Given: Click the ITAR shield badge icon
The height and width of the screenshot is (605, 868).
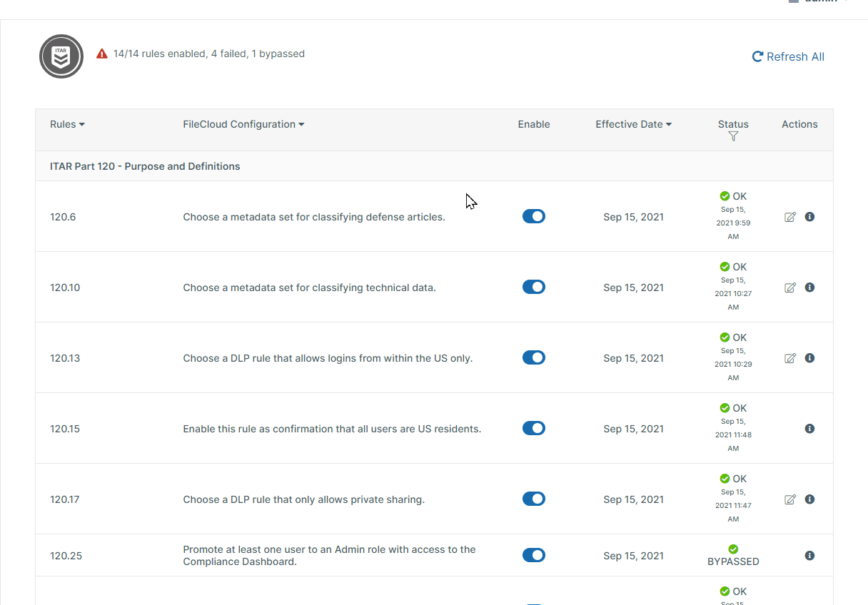Looking at the screenshot, I should click(x=61, y=56).
